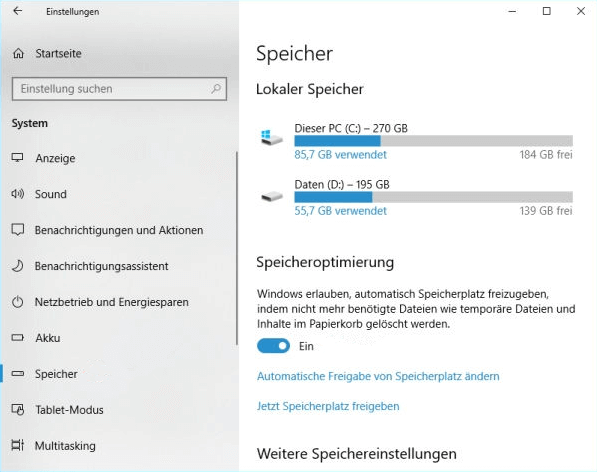
Task: Click the Multitasking icon
Action: pyautogui.click(x=18, y=445)
